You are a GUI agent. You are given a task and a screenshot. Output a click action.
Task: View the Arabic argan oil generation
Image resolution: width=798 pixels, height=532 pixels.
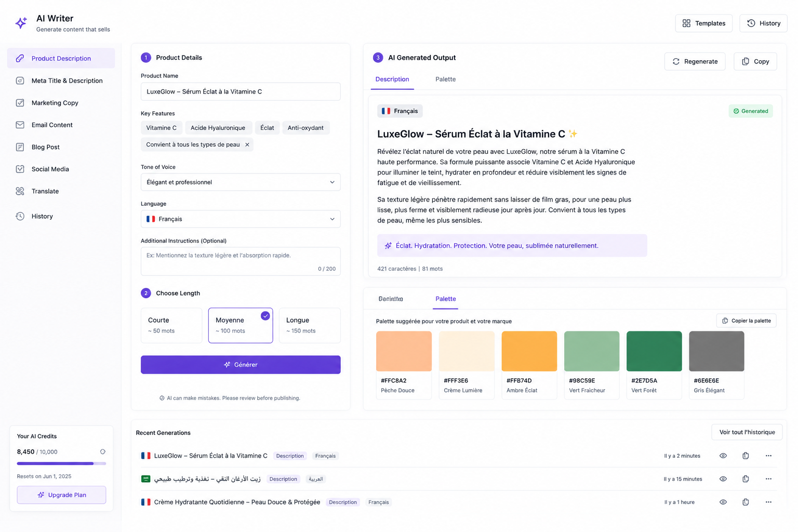coord(723,479)
